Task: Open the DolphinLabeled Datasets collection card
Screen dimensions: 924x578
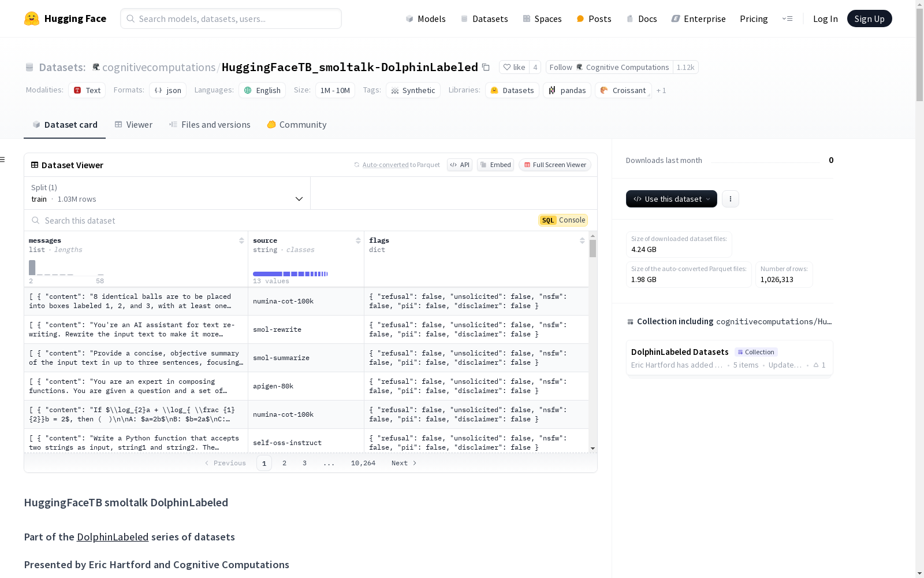Action: coord(729,358)
